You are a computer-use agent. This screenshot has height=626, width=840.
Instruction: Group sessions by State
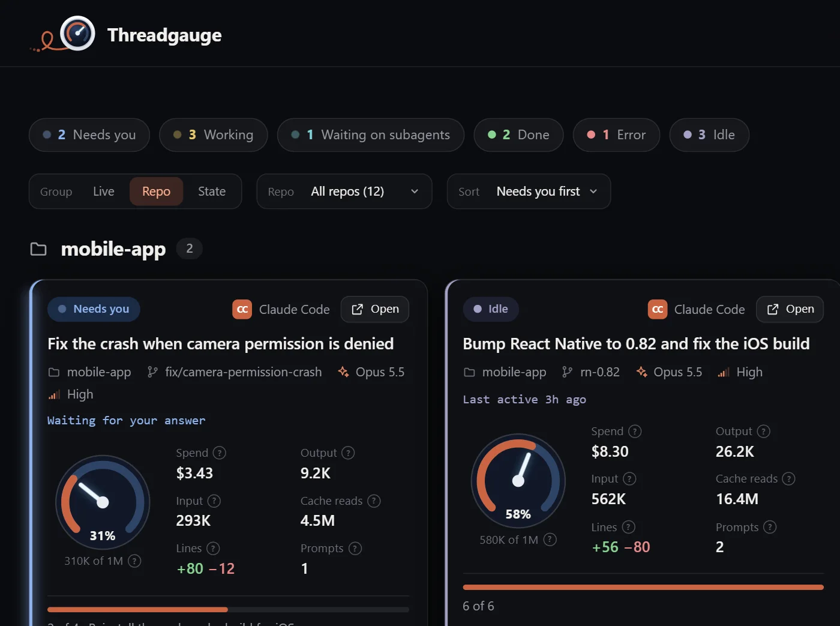click(212, 191)
